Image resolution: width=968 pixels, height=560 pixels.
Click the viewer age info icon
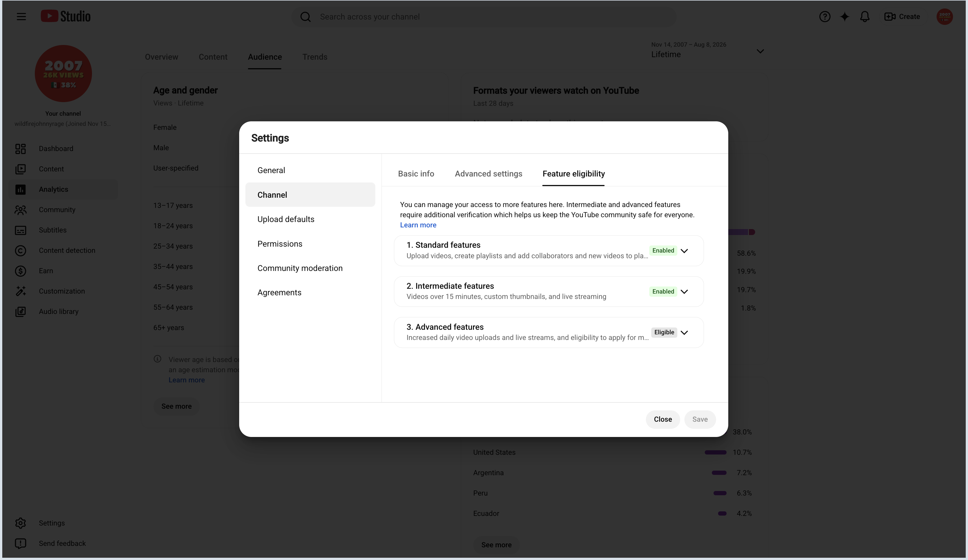point(157,359)
